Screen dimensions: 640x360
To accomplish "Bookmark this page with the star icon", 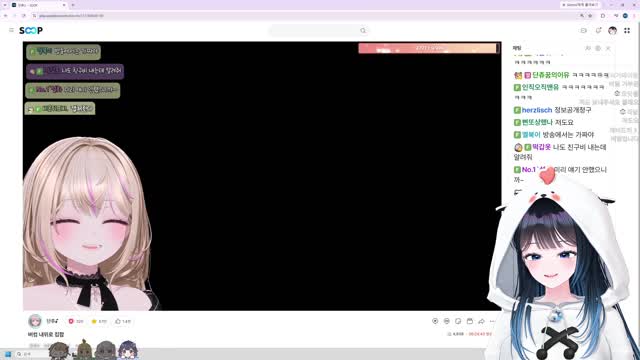I will click(x=590, y=16).
